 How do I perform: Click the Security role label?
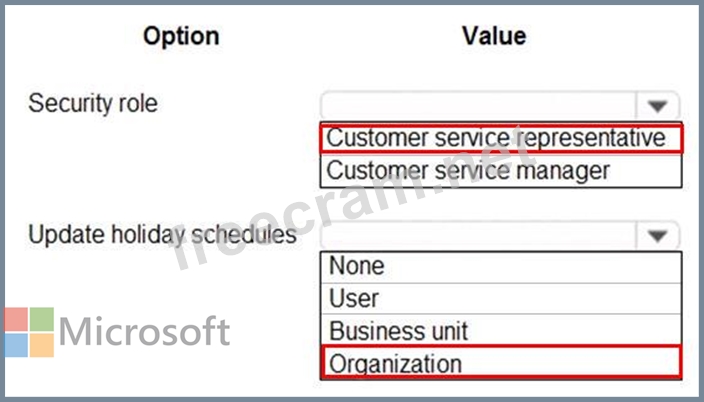coord(93,103)
